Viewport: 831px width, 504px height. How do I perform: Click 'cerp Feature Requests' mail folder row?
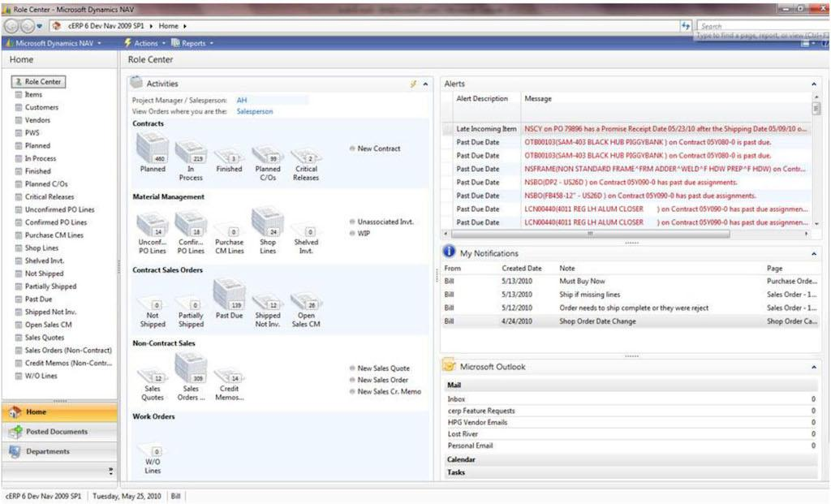pos(631,411)
